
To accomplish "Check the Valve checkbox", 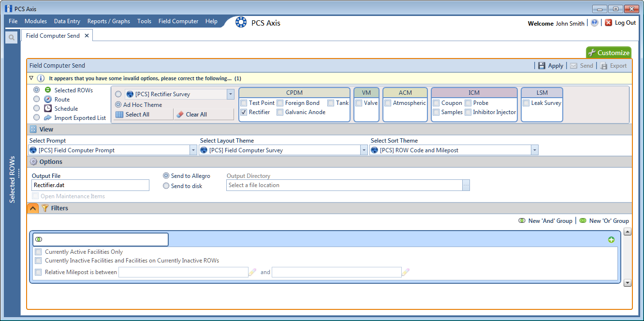I will [x=359, y=103].
